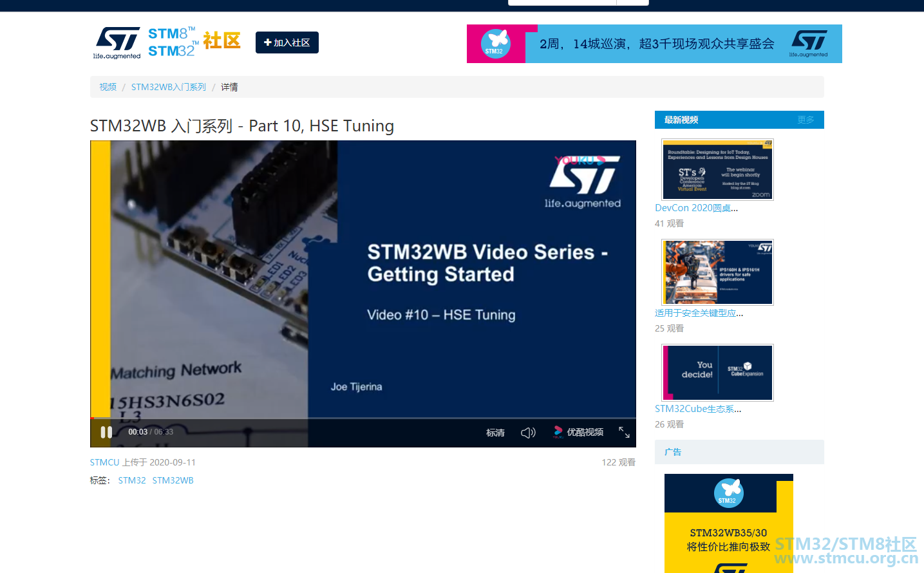Click the 00:03 elapsed time display
Image resolution: width=924 pixels, height=573 pixels.
(138, 432)
